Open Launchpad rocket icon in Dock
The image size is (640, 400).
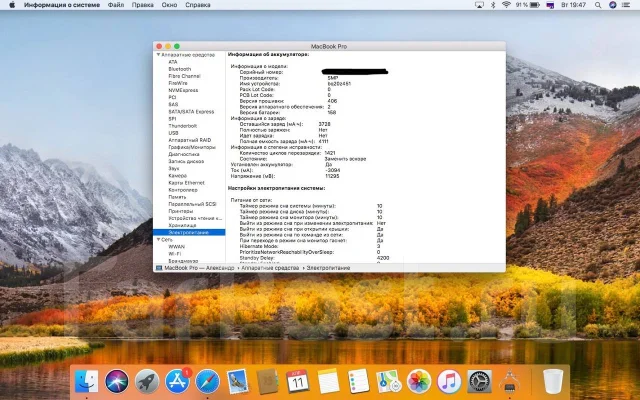tap(147, 381)
